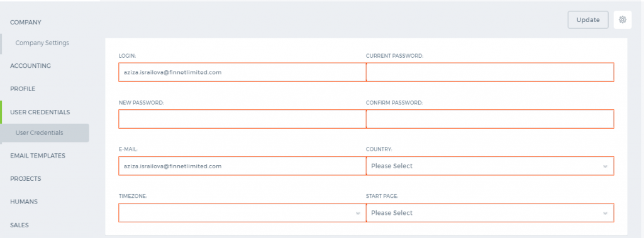Screen dimensions: 644x238
Task: Click the Start Page arrow icon
Action: [605, 214]
